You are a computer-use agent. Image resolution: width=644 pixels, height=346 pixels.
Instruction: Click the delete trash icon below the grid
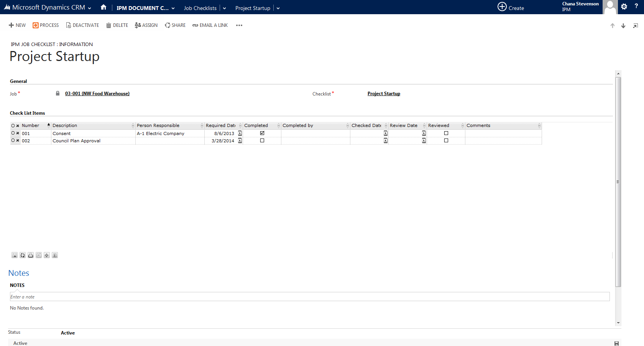click(55, 255)
